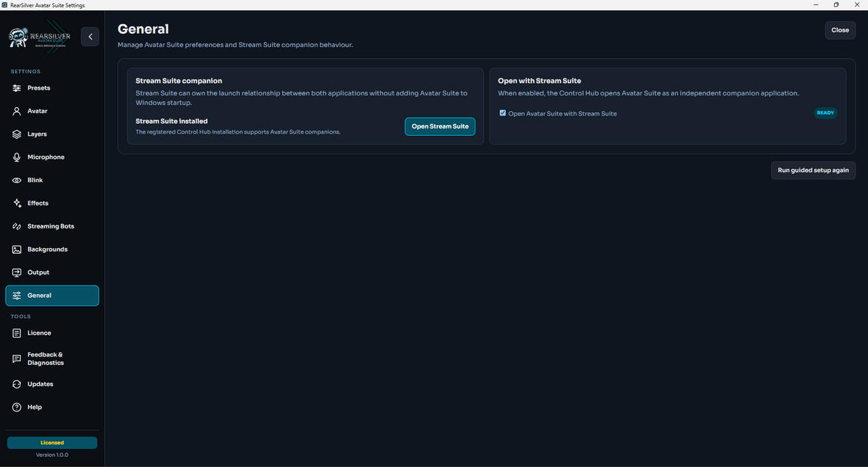
Task: Click Run guided setup again
Action: (x=814, y=171)
